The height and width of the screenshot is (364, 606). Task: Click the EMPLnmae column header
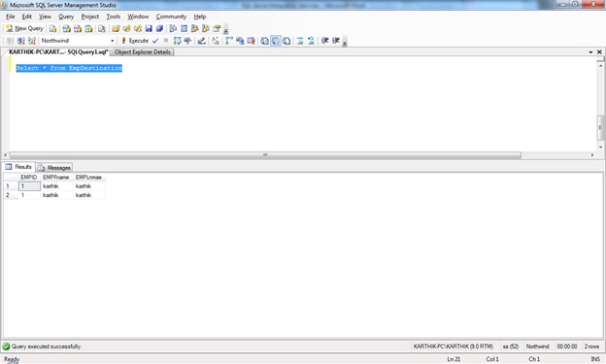[x=89, y=177]
